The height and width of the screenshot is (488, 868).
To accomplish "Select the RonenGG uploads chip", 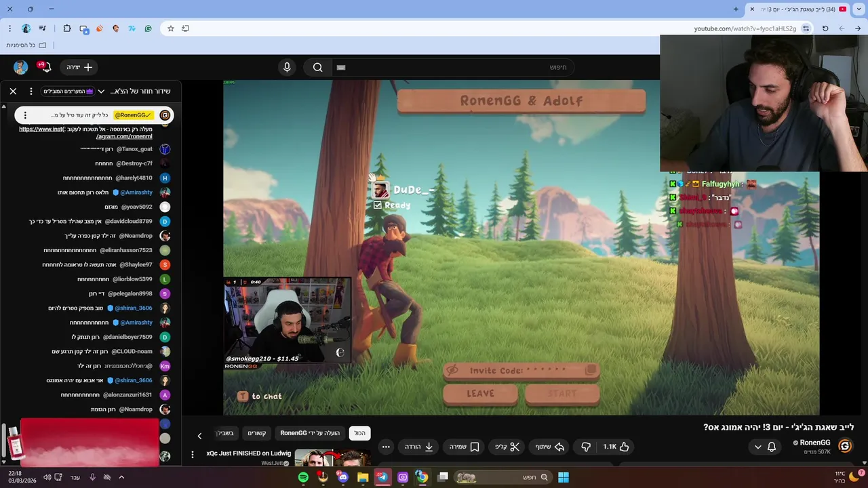I will (310, 433).
